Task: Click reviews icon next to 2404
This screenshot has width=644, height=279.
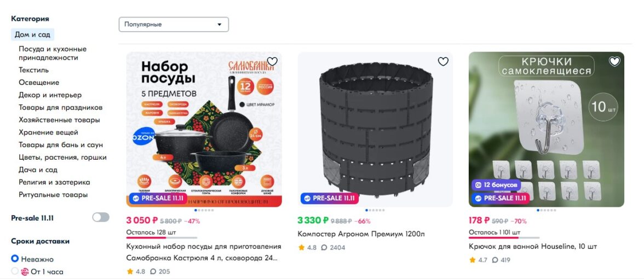Action: [324, 248]
